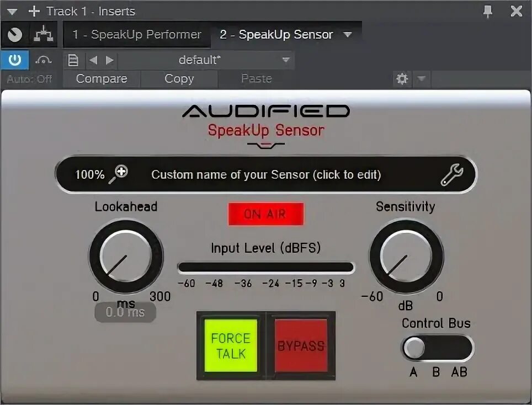532x405 pixels.
Task: Click the Copy button
Action: coord(179,79)
